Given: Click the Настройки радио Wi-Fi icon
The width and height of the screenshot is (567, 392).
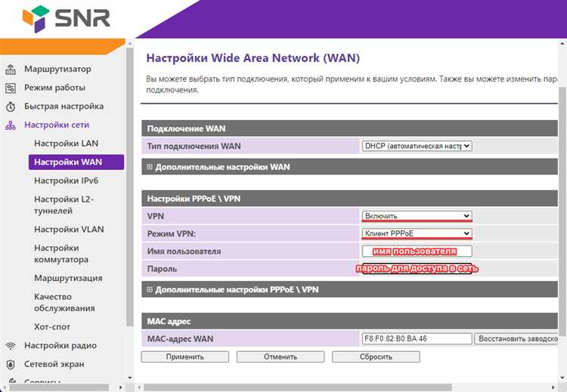Looking at the screenshot, I should [11, 346].
